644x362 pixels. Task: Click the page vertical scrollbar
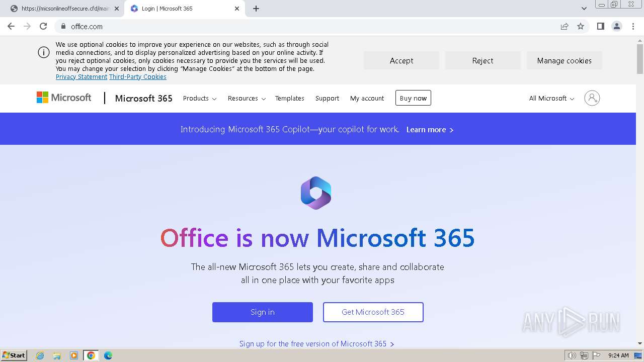640,60
